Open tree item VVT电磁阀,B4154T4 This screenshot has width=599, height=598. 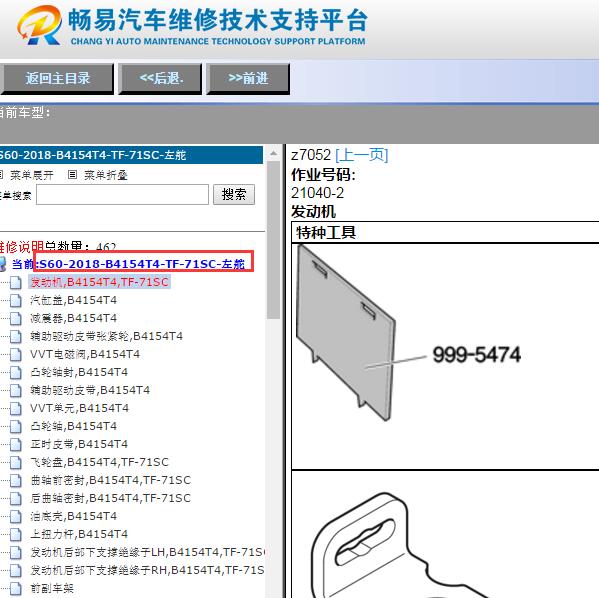click(x=85, y=354)
